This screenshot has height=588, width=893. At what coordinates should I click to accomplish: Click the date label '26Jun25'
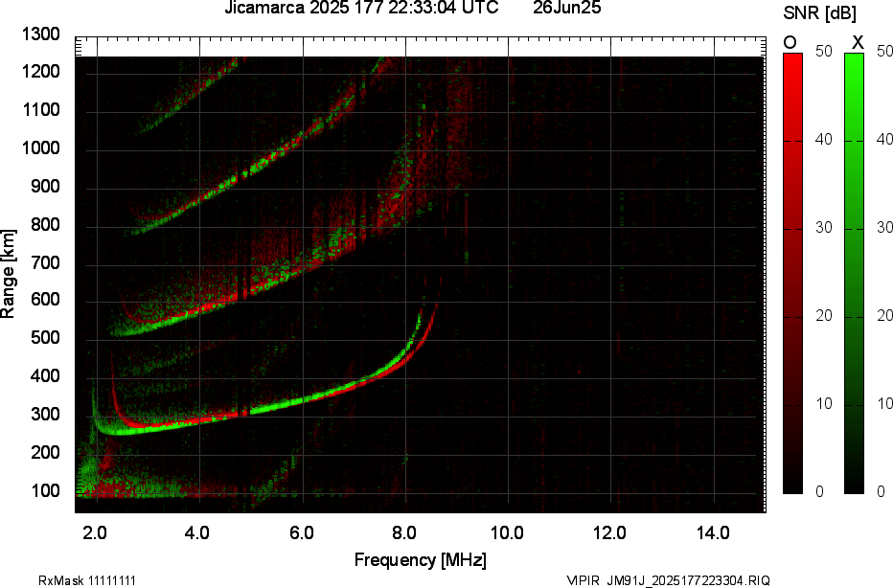(x=566, y=8)
